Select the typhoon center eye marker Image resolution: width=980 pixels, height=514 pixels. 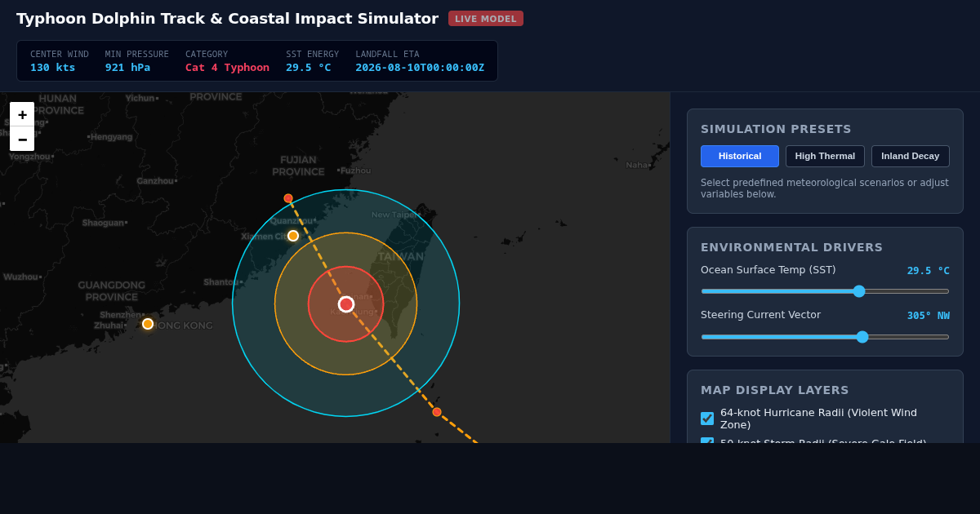click(346, 304)
